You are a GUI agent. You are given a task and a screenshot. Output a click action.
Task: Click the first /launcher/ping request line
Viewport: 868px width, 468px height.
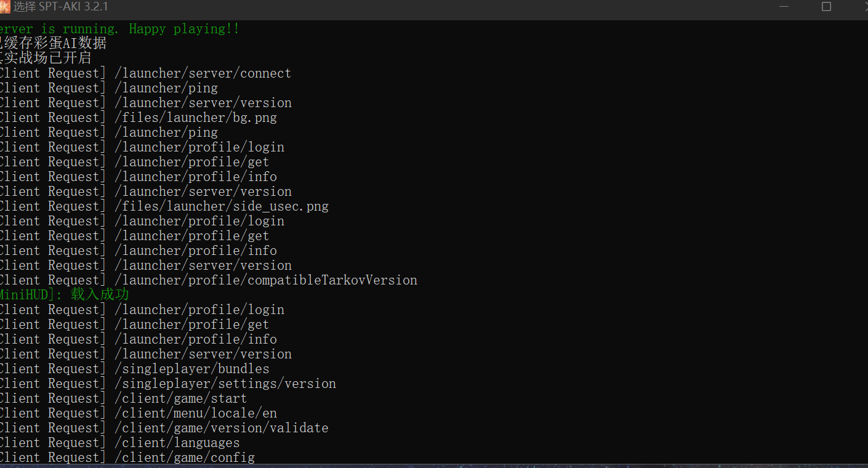point(108,88)
